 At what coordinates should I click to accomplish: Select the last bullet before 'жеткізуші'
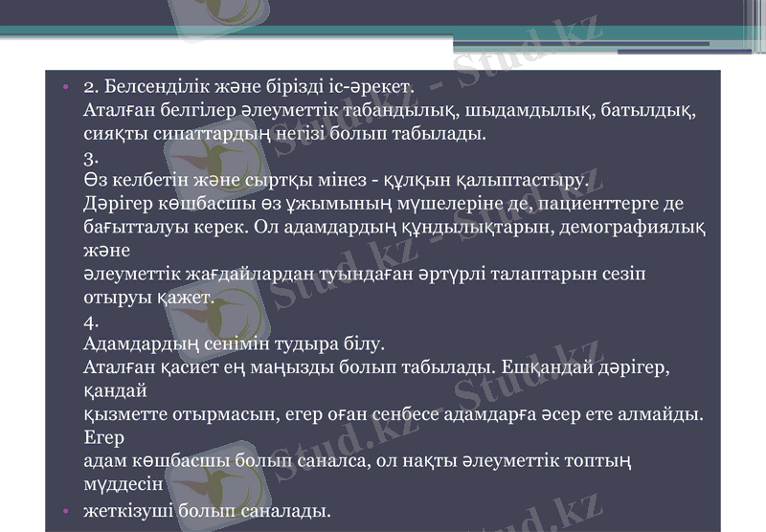[65, 511]
